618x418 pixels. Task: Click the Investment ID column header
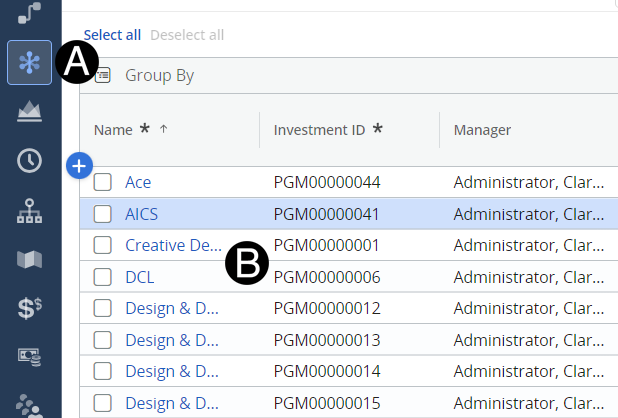[x=320, y=130]
